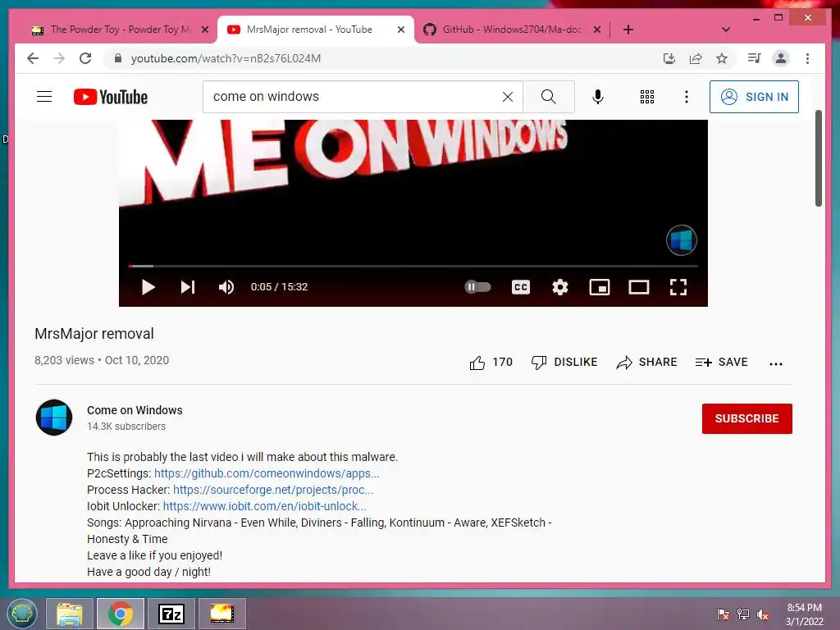The height and width of the screenshot is (630, 840).
Task: Click SAVE to playlist
Action: point(721,363)
